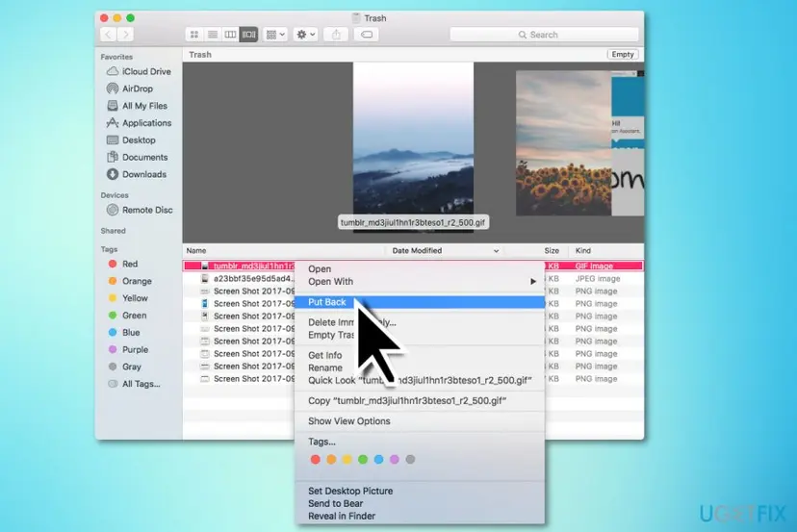Image resolution: width=797 pixels, height=532 pixels.
Task: Open AirDrop in sidebar
Action: click(130, 89)
